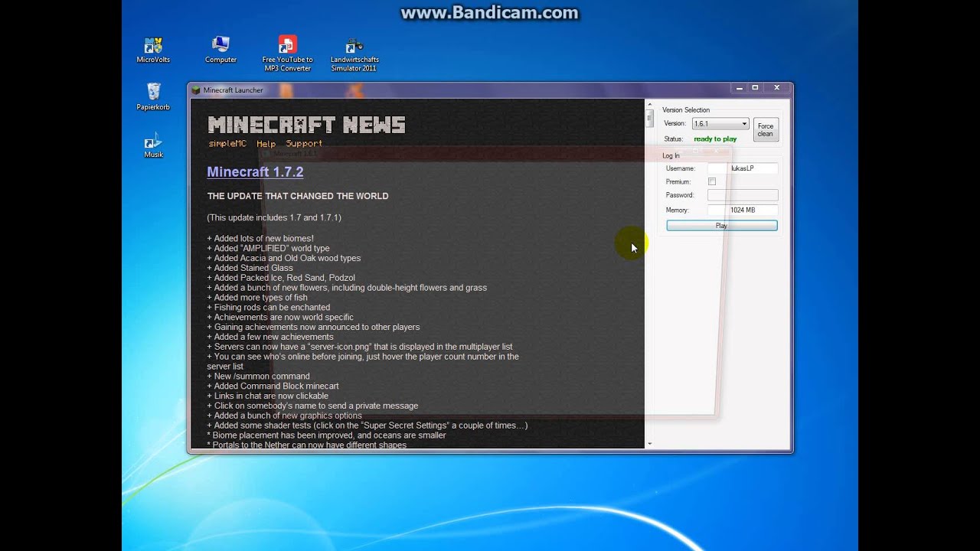Image resolution: width=980 pixels, height=551 pixels.
Task: Click 'THE UPDATE THAT CHANGED THE WORLD' heading
Action: tap(298, 196)
